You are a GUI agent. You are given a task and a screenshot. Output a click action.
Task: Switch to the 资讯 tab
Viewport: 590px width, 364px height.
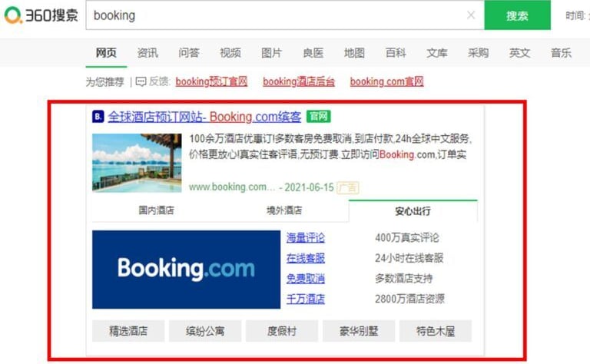[x=147, y=53]
